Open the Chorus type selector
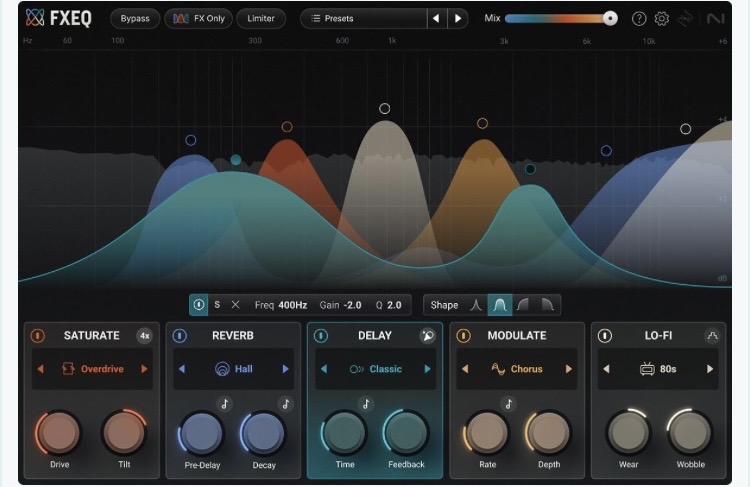This screenshot has height=487, width=750. click(517, 369)
